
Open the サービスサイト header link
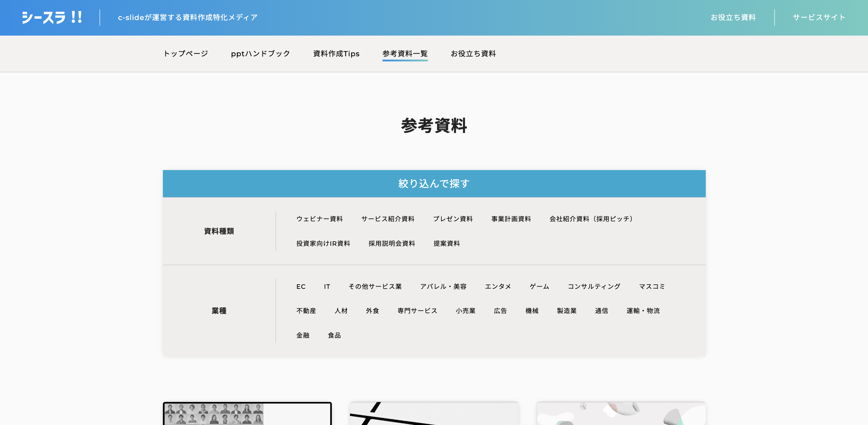(819, 17)
